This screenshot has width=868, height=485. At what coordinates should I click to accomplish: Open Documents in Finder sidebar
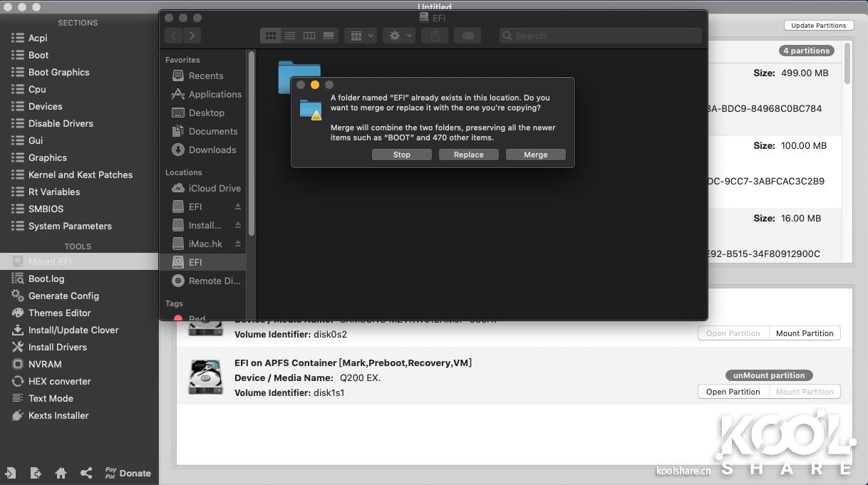point(205,131)
